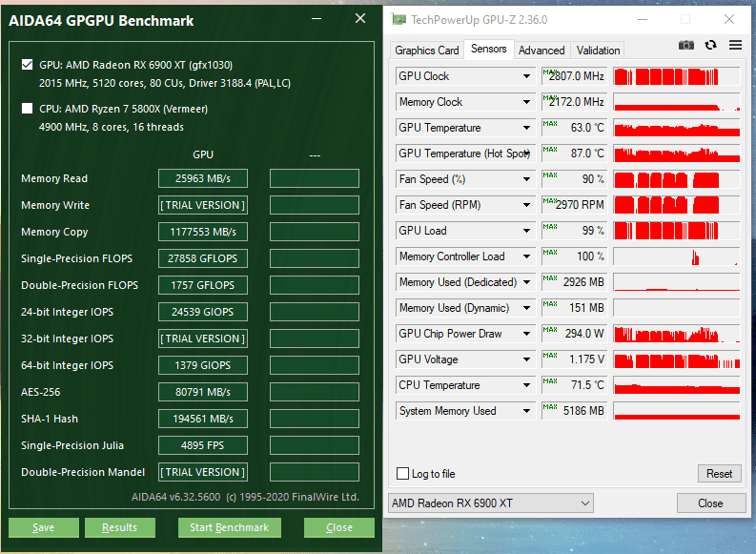Image resolution: width=756 pixels, height=554 pixels.
Task: Switch to the Advanced tab
Action: [541, 51]
